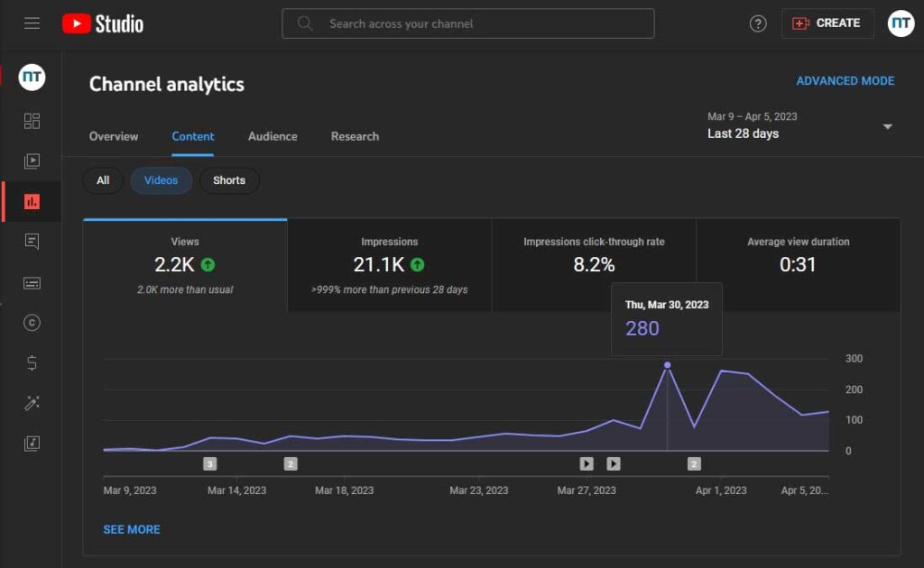Open ADVANCED MODE link
Image resolution: width=924 pixels, height=568 pixels.
click(x=845, y=81)
